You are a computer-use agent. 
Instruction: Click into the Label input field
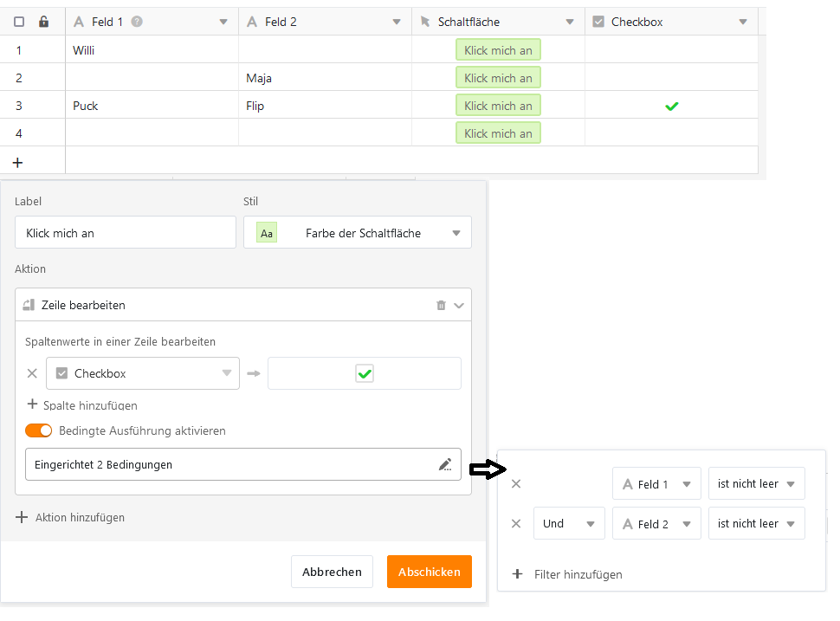(x=126, y=233)
